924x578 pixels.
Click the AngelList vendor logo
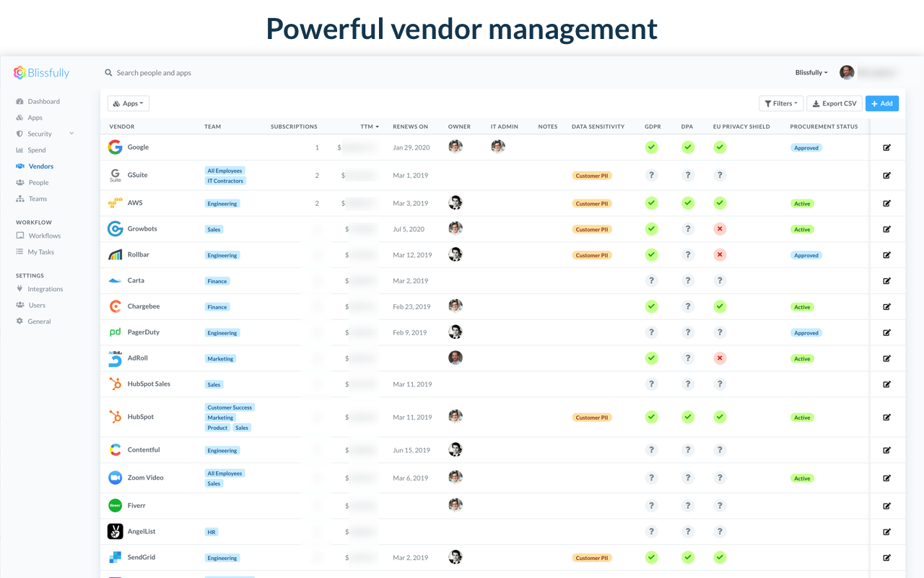(115, 532)
